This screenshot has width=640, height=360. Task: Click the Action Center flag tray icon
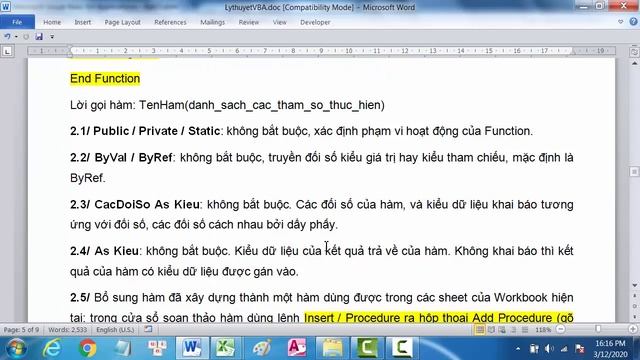[579, 349]
